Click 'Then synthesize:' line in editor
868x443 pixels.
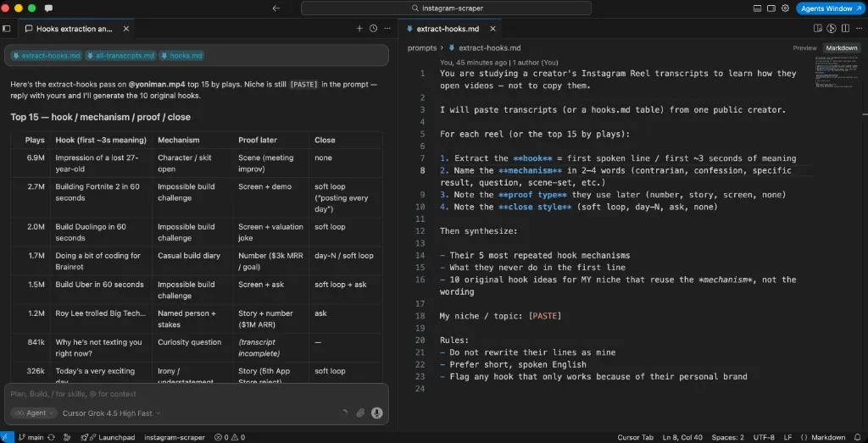click(478, 231)
